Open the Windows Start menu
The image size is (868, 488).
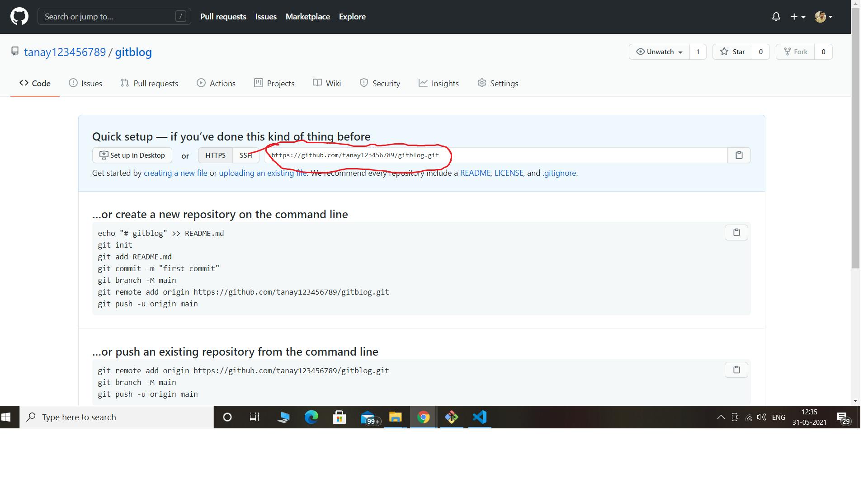pos(6,417)
